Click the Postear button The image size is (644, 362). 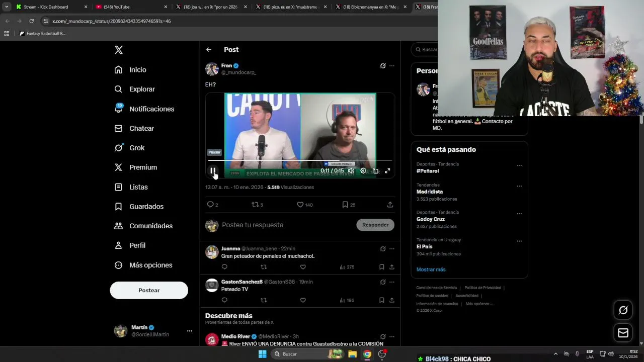149,290
